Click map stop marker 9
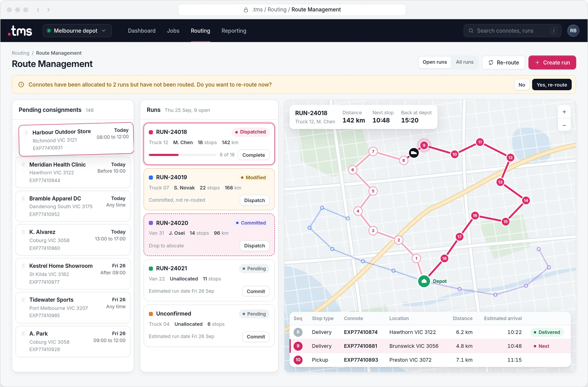The width and height of the screenshot is (588, 387). point(424,145)
